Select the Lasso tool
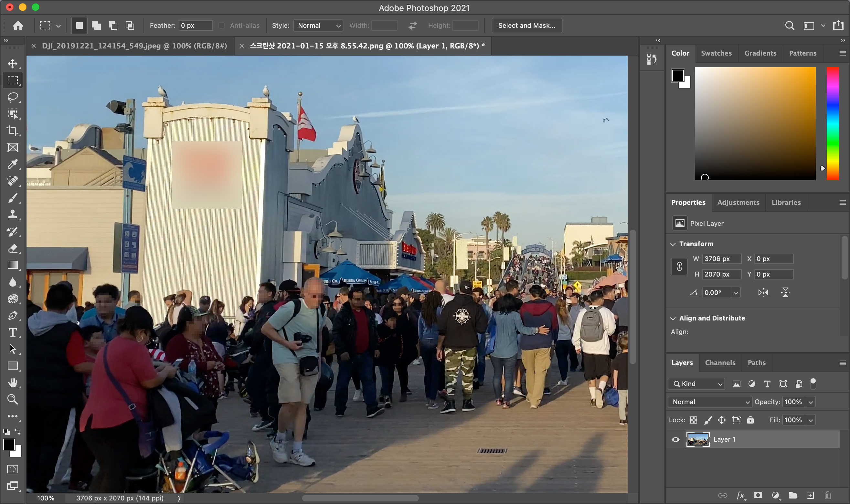 (13, 97)
